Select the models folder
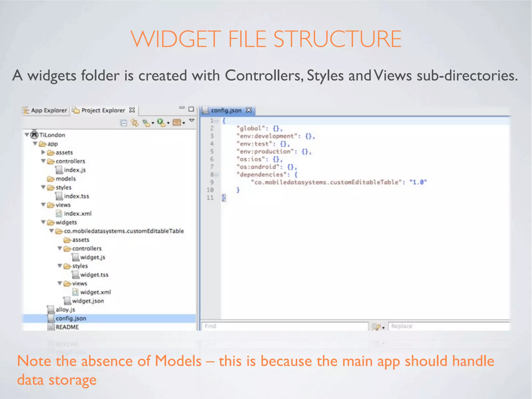This screenshot has height=399, width=532. click(x=66, y=179)
